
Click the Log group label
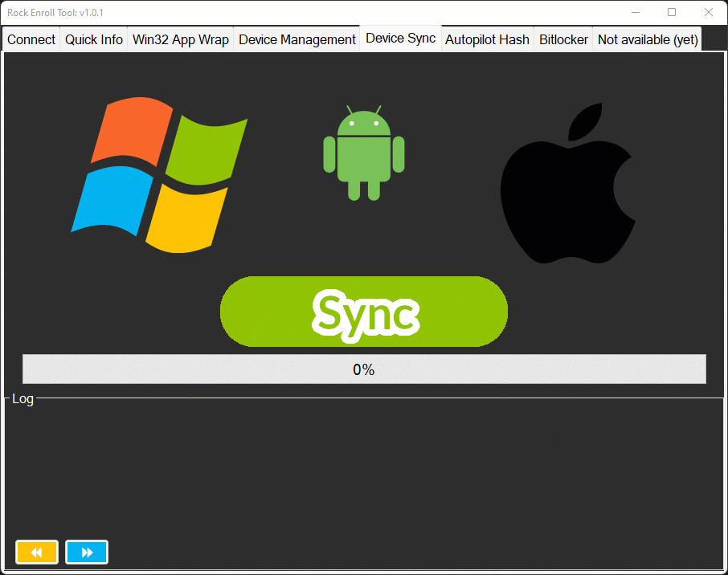[22, 398]
